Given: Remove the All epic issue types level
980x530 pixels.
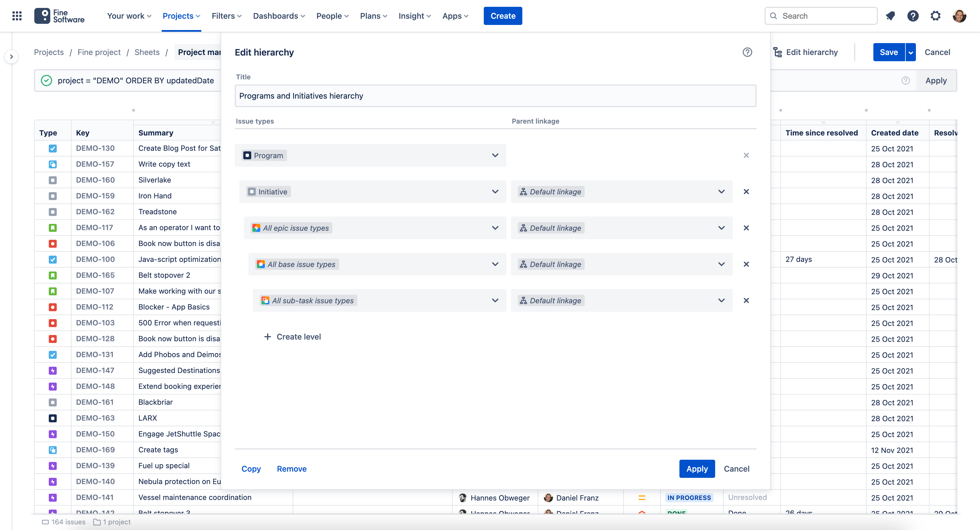Looking at the screenshot, I should click(x=746, y=228).
